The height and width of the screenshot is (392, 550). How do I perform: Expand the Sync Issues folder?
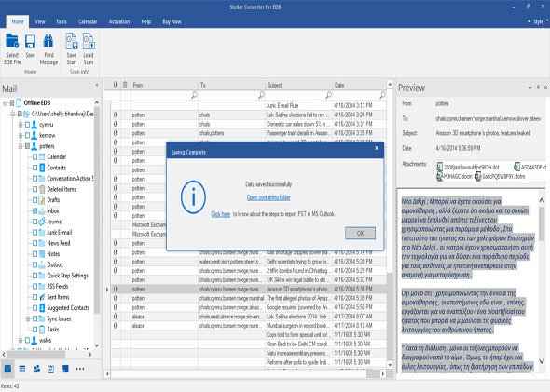coord(28,318)
